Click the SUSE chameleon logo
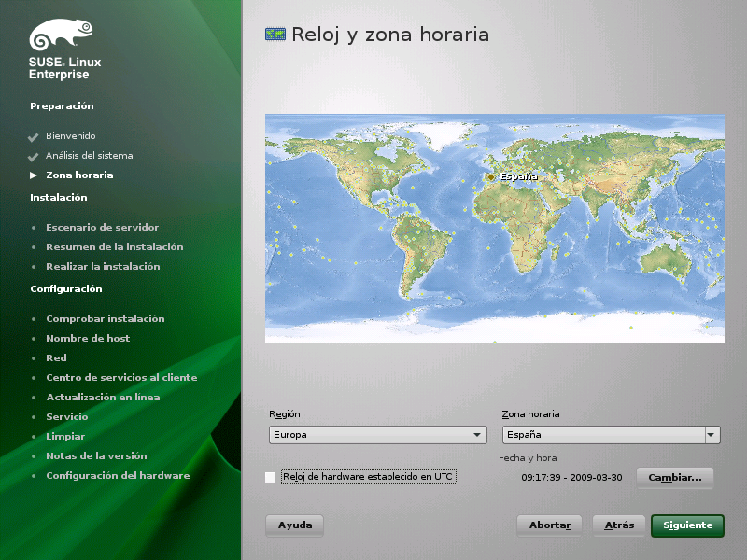Image resolution: width=747 pixels, height=560 pixels. coord(61,35)
